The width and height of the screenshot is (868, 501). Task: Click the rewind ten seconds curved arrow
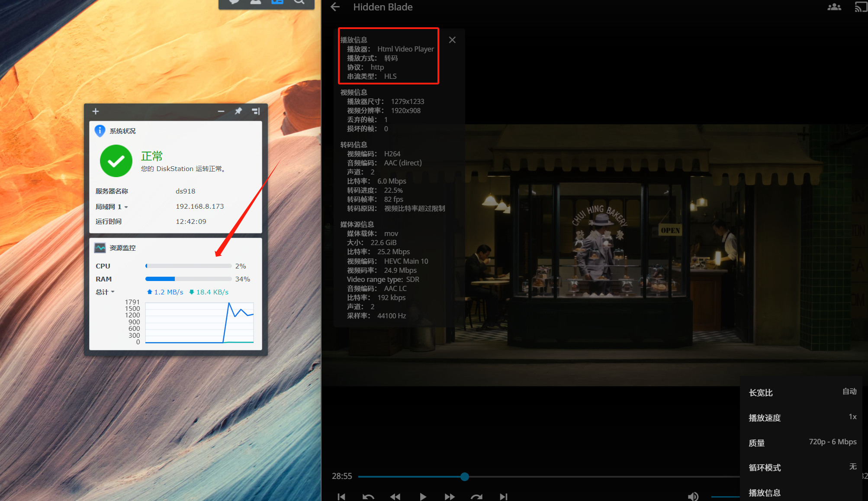368,497
